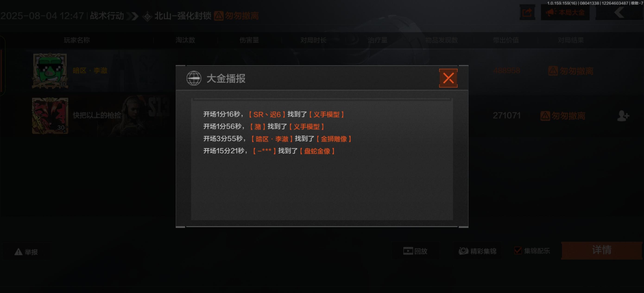Open 回放 replay
Viewport: 644px width, 293px height.
415,251
